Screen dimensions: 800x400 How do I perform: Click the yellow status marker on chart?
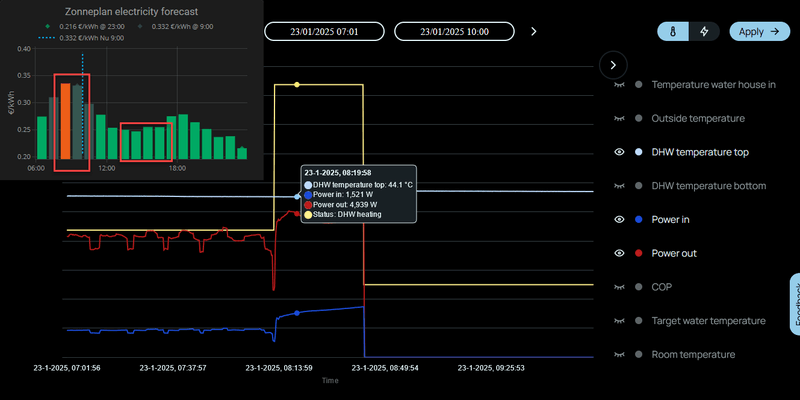(297, 85)
